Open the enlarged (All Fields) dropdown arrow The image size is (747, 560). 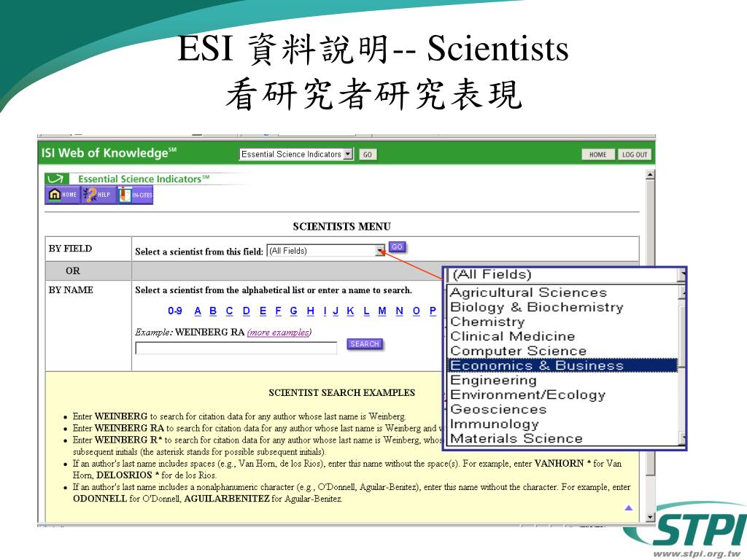pyautogui.click(x=683, y=275)
